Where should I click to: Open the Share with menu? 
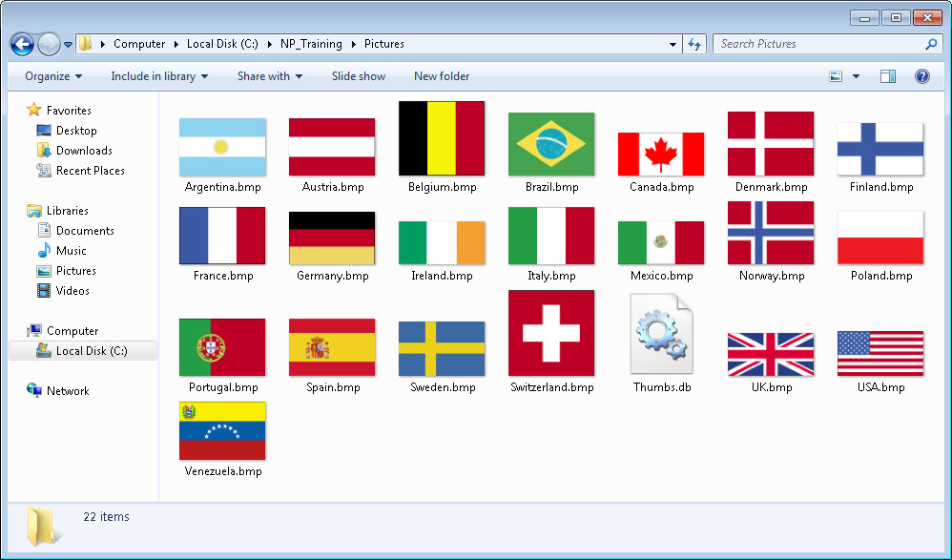coord(269,76)
